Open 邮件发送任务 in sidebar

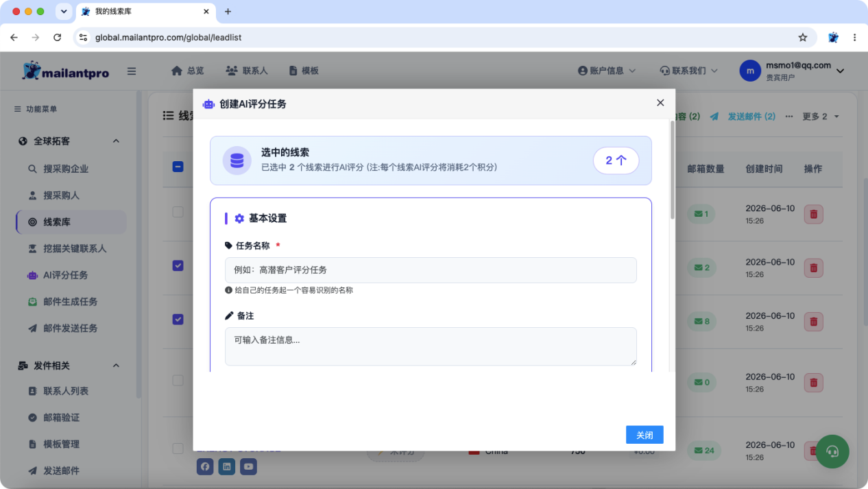pos(71,328)
